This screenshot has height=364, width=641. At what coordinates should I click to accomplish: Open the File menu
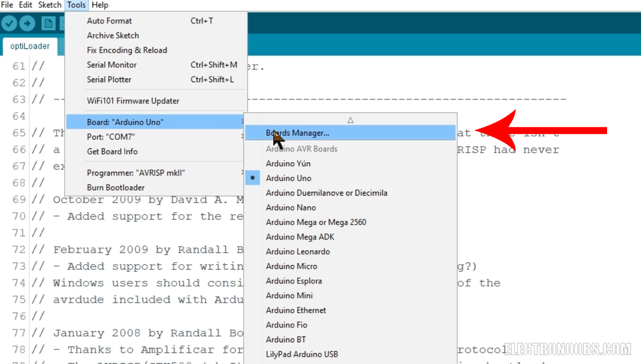pos(7,5)
